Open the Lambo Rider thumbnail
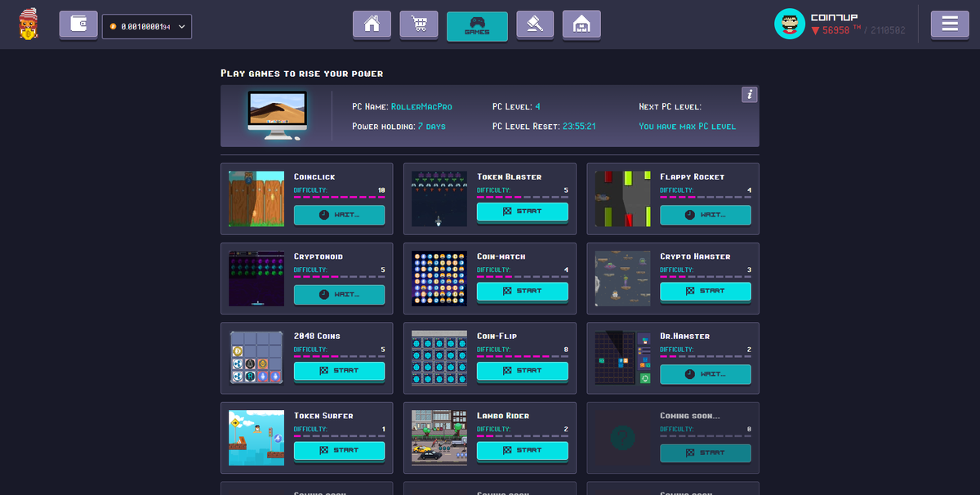 pyautogui.click(x=439, y=438)
